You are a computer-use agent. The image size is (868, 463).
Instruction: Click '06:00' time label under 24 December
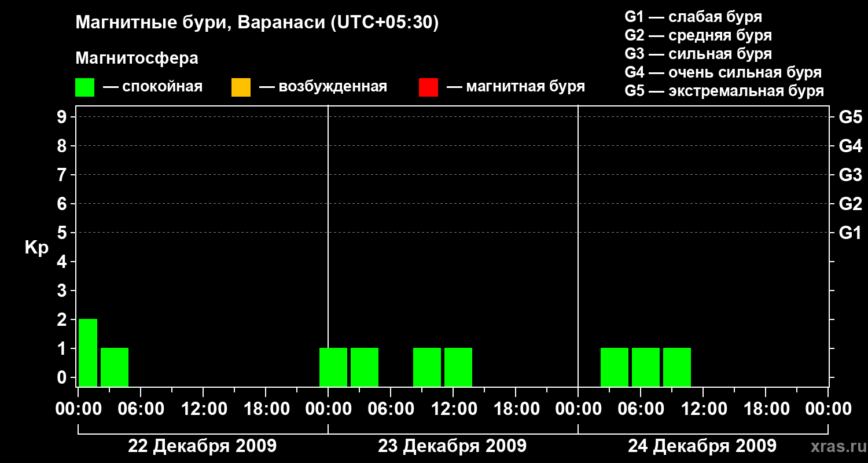click(641, 409)
